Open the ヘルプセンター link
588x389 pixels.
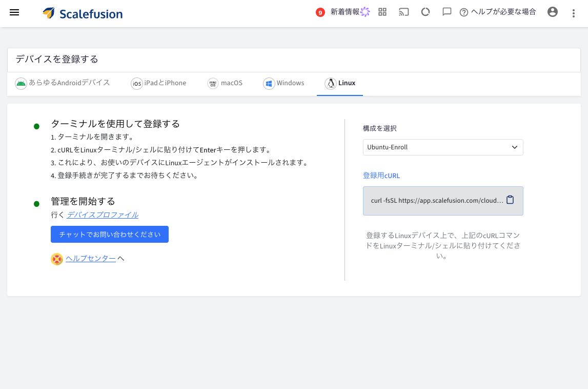click(90, 258)
